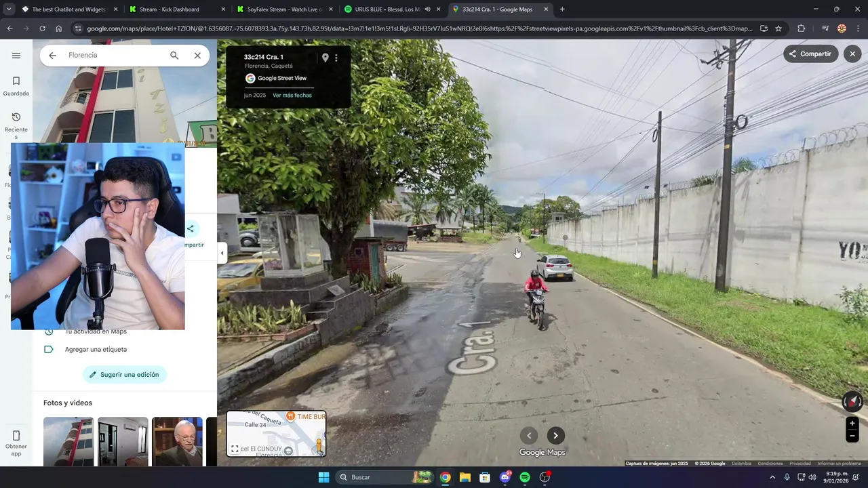Open Discord from the taskbar
This screenshot has width=868, height=488.
[x=505, y=477]
